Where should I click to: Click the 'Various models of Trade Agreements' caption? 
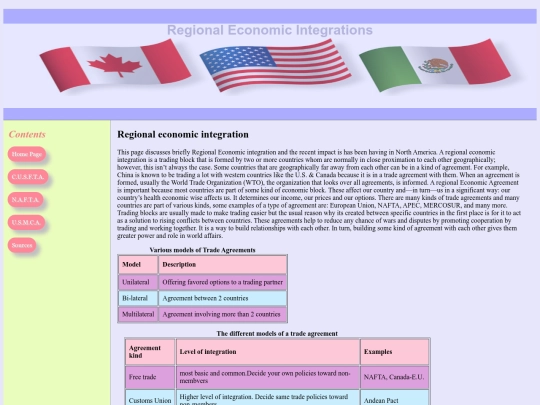click(x=202, y=250)
